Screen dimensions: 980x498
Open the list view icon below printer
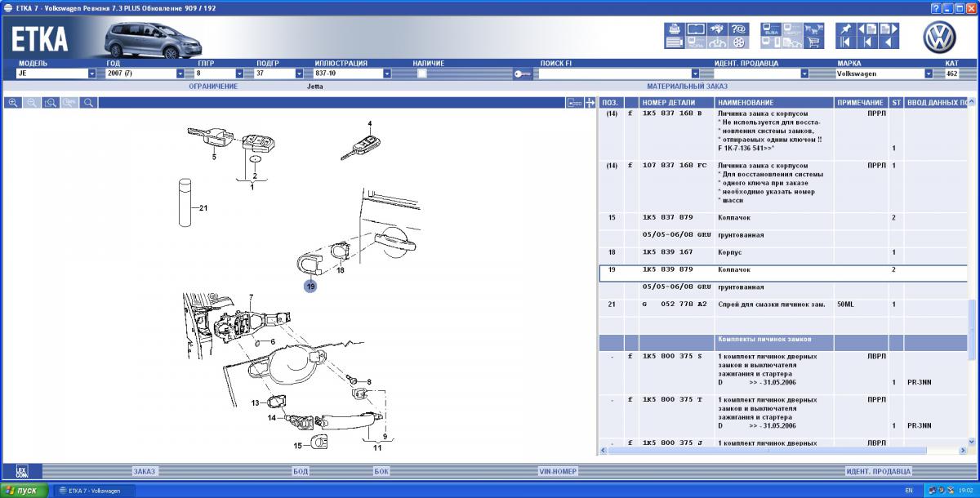click(675, 42)
